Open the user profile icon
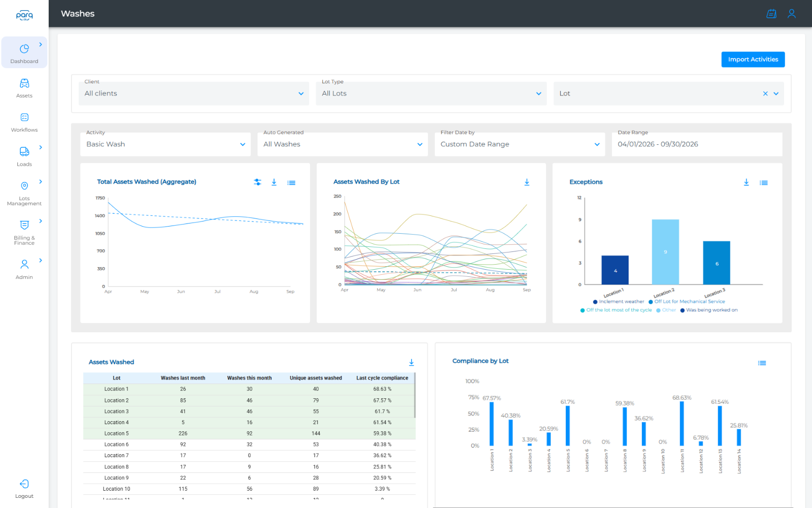 click(x=792, y=14)
